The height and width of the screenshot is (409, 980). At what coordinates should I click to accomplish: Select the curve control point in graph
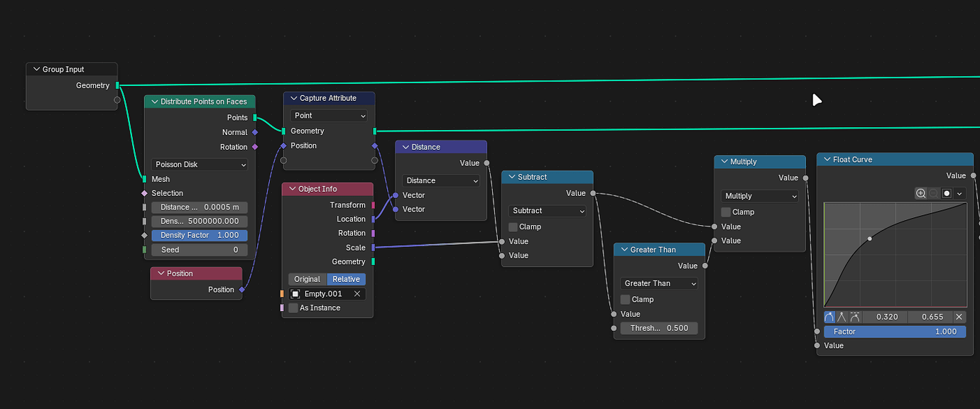pos(870,239)
